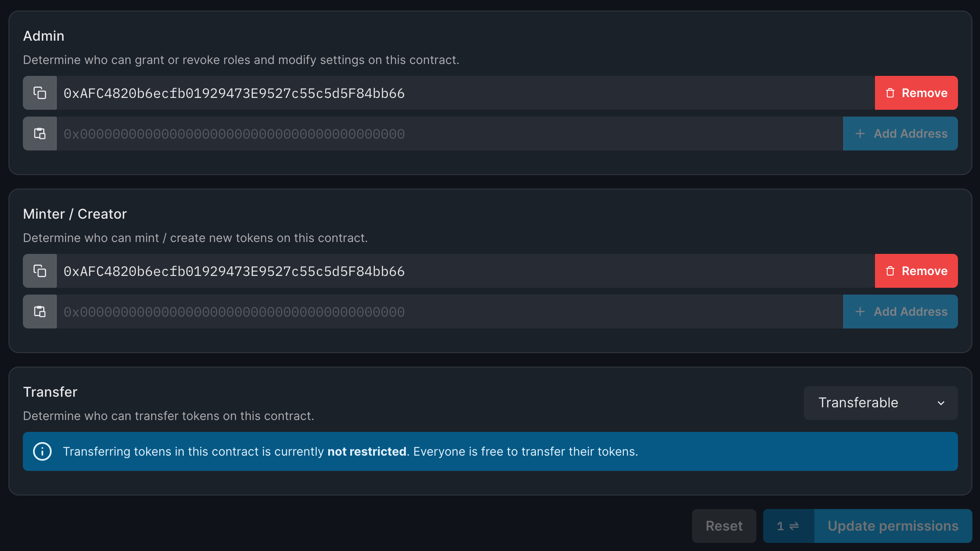Click the Reset button
Image resolution: width=980 pixels, height=551 pixels.
724,526
